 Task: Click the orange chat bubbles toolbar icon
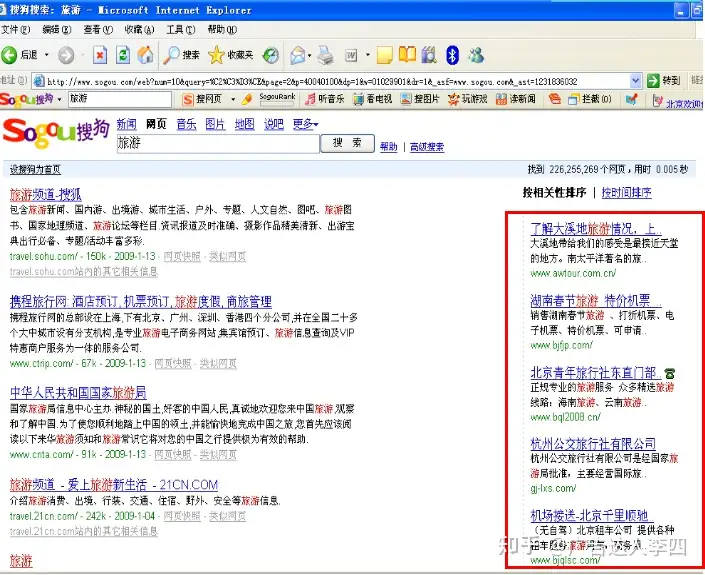[554, 99]
